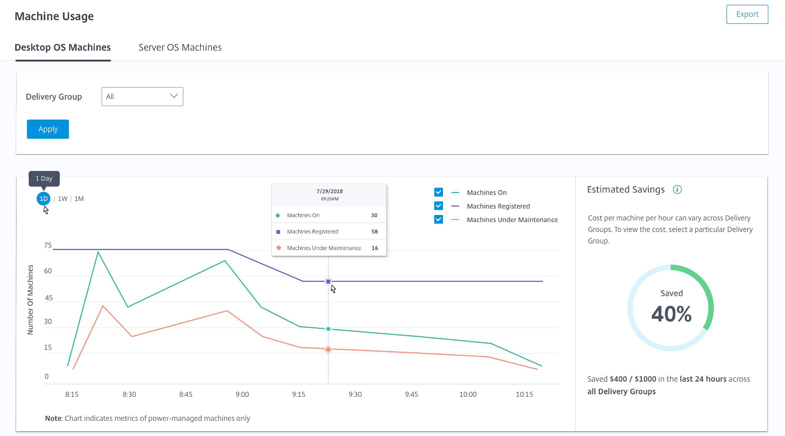The width and height of the screenshot is (785, 436).
Task: Click the purple Machines Registered data point
Action: 328,282
